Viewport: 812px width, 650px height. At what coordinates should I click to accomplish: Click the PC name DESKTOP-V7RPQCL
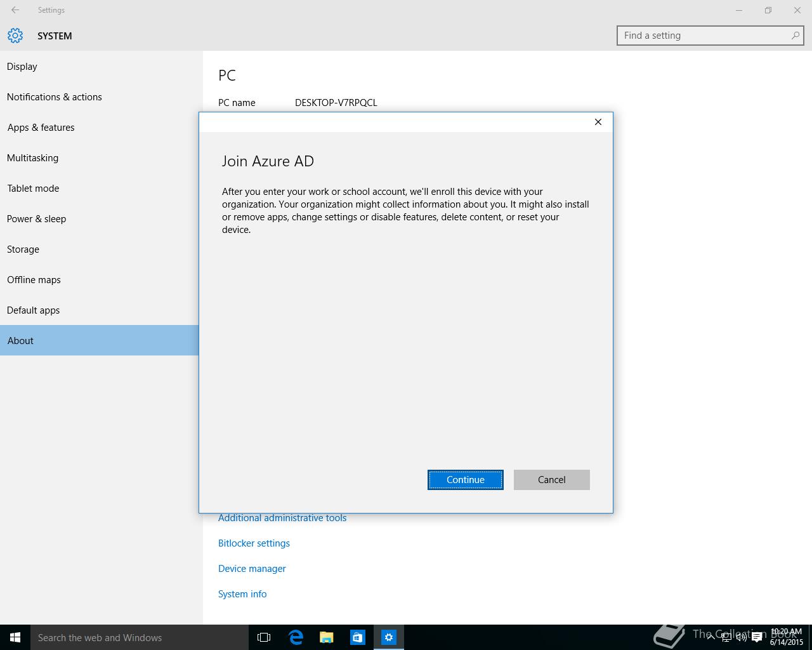(x=336, y=103)
